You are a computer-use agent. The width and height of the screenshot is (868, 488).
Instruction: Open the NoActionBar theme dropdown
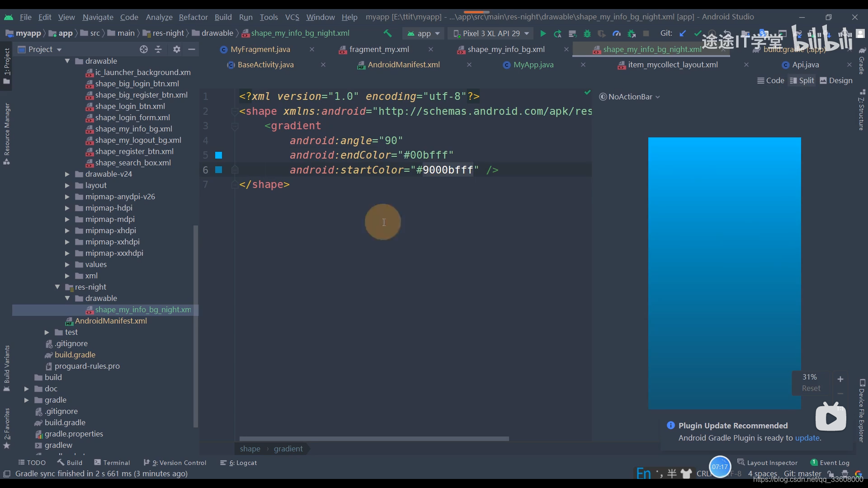(629, 97)
